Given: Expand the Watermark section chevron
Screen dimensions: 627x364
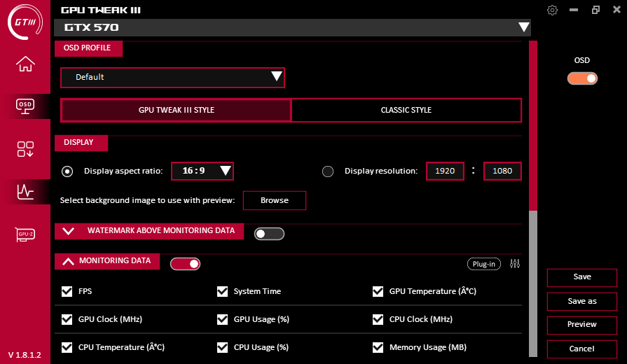Looking at the screenshot, I should coord(69,231).
